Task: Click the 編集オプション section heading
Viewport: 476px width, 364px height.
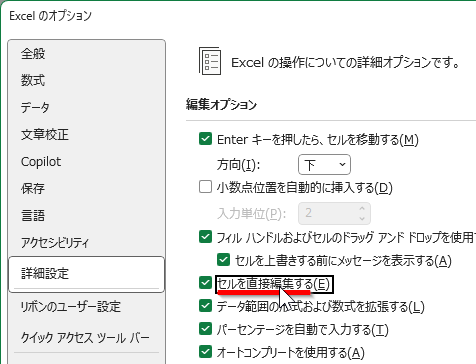Action: click(x=221, y=105)
